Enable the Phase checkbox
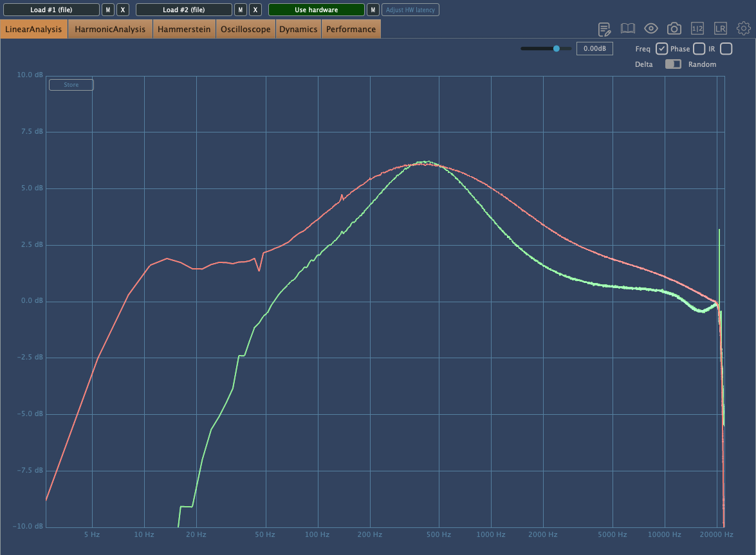The width and height of the screenshot is (756, 555). coord(699,49)
